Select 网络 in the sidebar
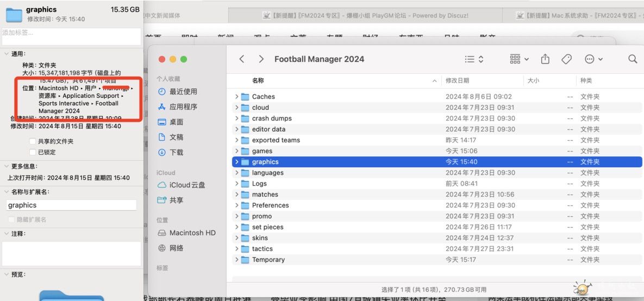Image resolution: width=644 pixels, height=301 pixels. tap(171, 248)
